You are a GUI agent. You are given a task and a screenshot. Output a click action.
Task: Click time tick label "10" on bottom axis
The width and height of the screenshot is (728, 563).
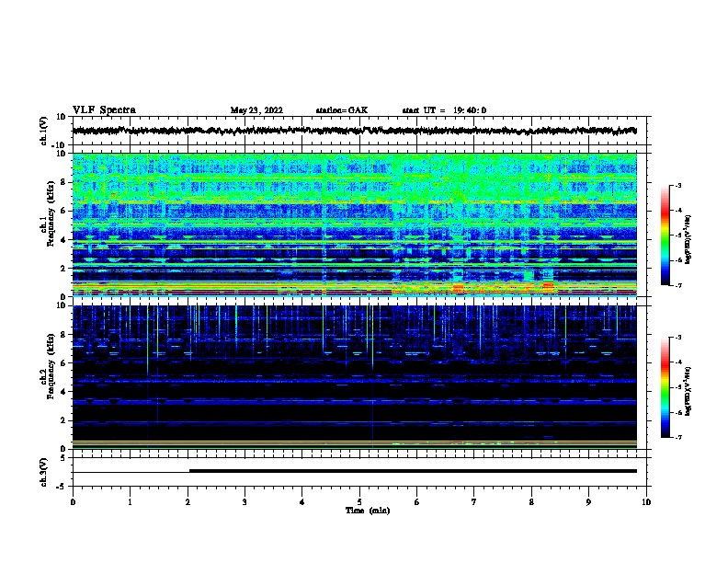(646, 502)
